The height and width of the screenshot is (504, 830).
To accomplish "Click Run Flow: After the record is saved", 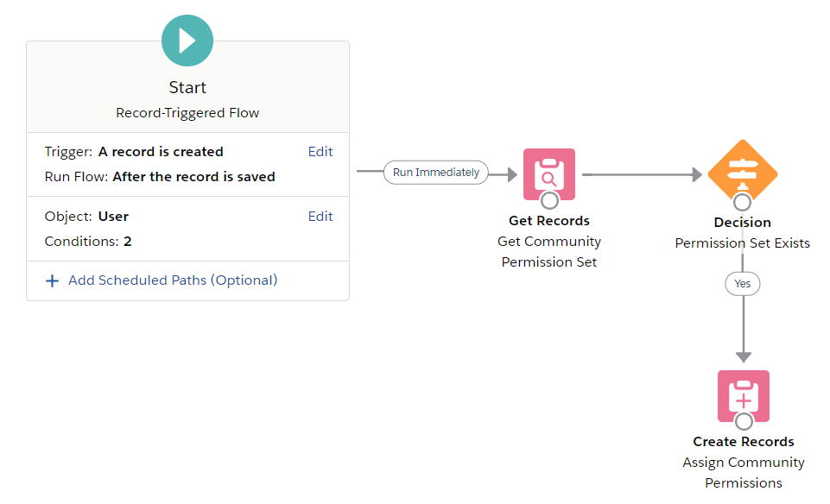I will tap(160, 177).
